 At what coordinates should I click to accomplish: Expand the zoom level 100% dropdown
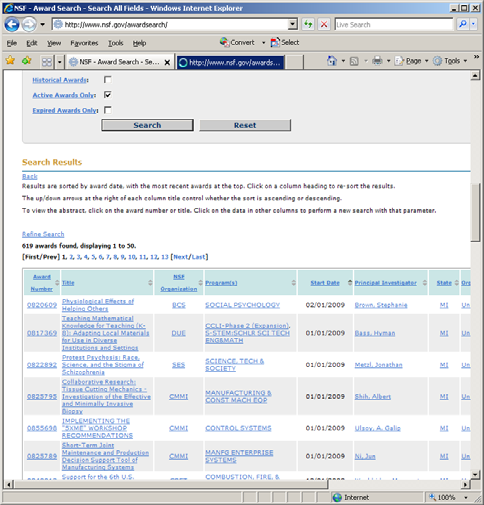pos(466,497)
